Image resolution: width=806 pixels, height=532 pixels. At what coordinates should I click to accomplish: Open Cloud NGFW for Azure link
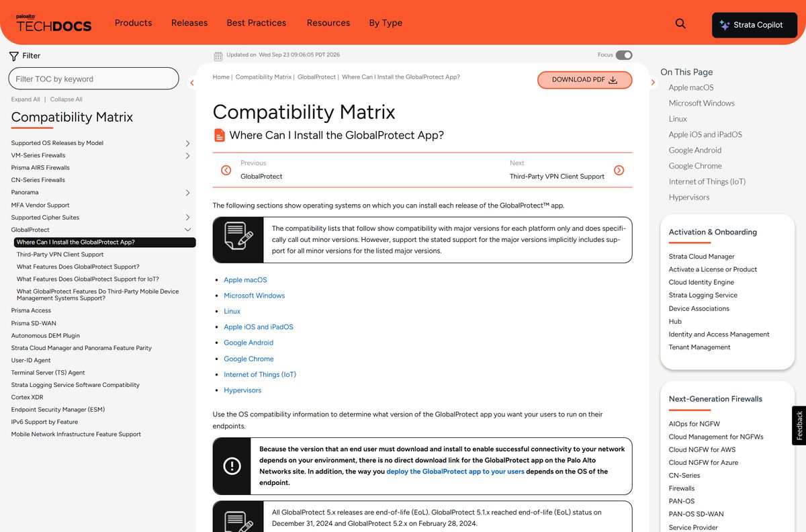click(703, 463)
